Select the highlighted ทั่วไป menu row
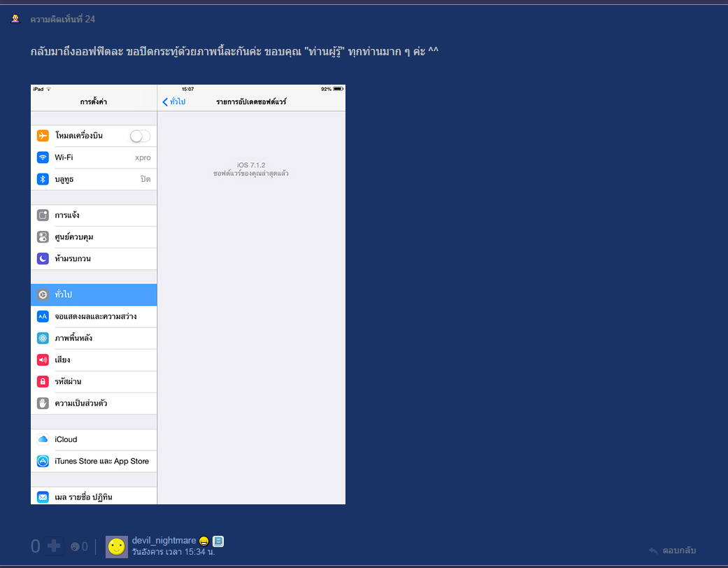Screen dimensions: 728x568 [x=94, y=295]
